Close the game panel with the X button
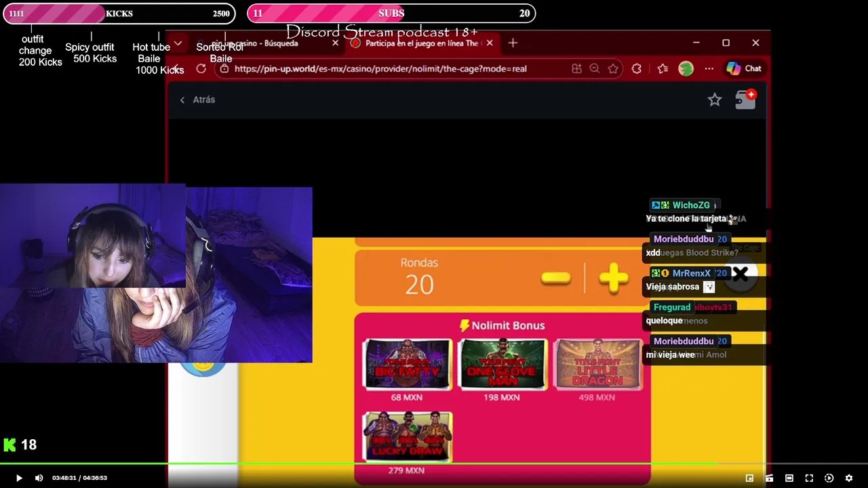The height and width of the screenshot is (488, 868). tap(741, 273)
